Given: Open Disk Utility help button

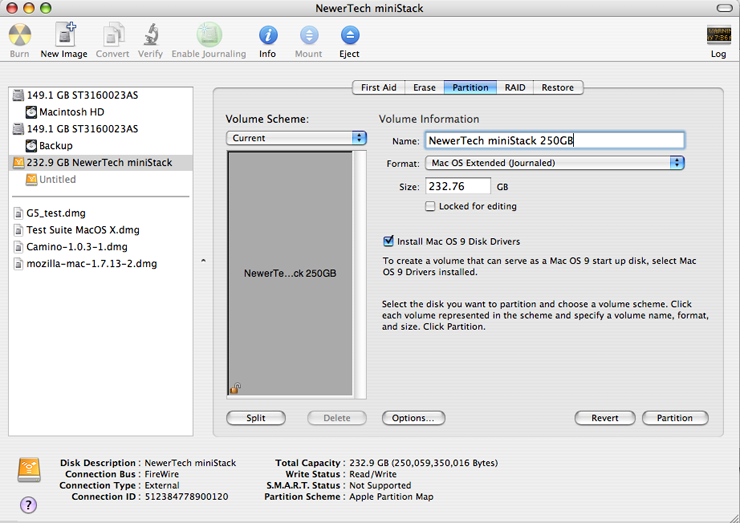Looking at the screenshot, I should 28,505.
